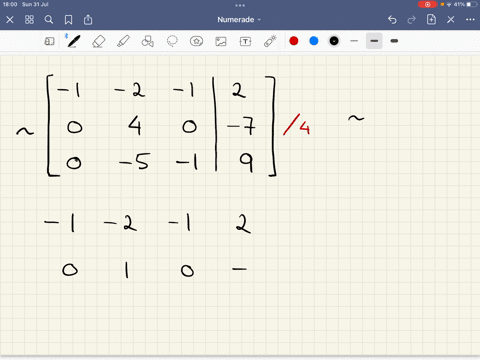Open the Elements sticker tool
480x360 pixels.
click(196, 41)
